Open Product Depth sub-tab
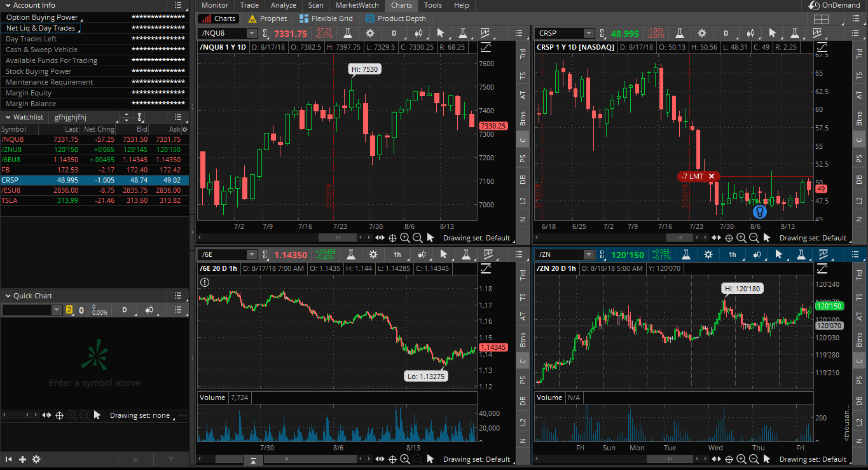Image resolution: width=868 pixels, height=470 pixels. pos(396,18)
